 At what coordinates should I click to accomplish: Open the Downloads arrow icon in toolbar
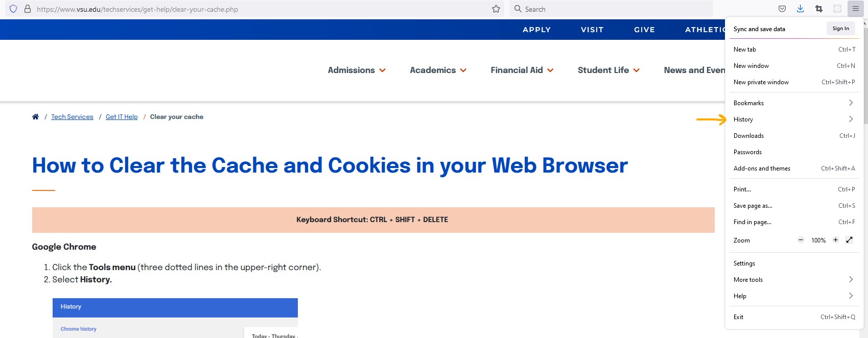(x=801, y=9)
